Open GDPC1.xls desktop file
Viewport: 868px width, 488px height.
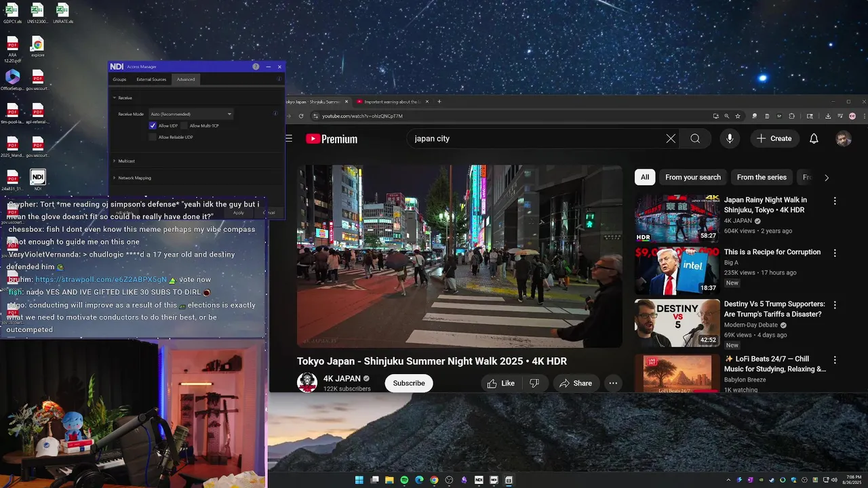pos(12,14)
